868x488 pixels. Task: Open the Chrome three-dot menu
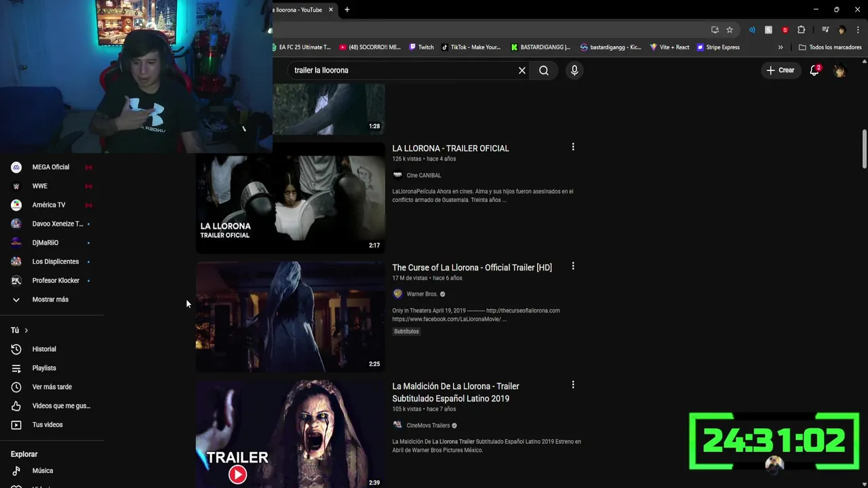(x=858, y=30)
